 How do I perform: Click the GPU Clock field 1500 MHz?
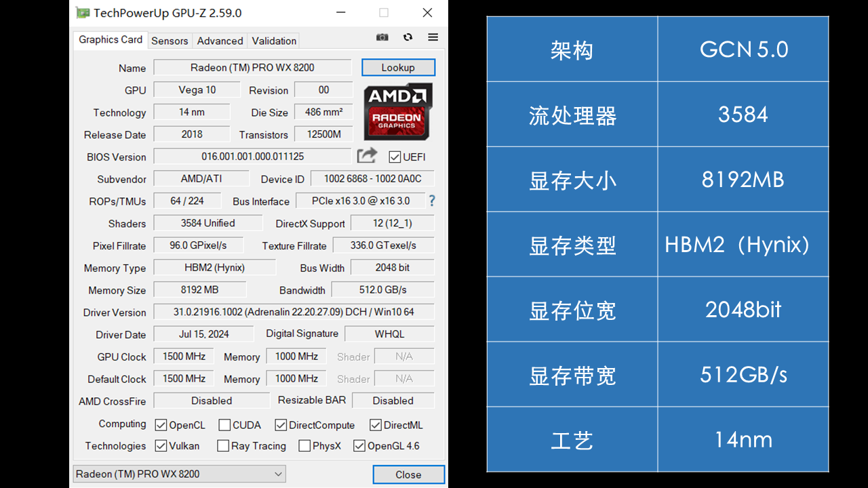tap(184, 356)
